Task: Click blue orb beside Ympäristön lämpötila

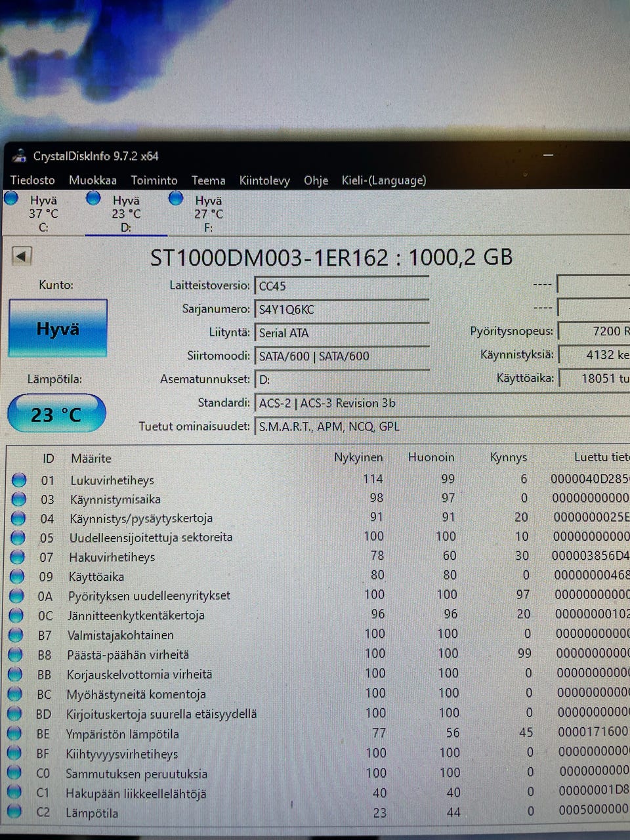Action: coord(14,734)
